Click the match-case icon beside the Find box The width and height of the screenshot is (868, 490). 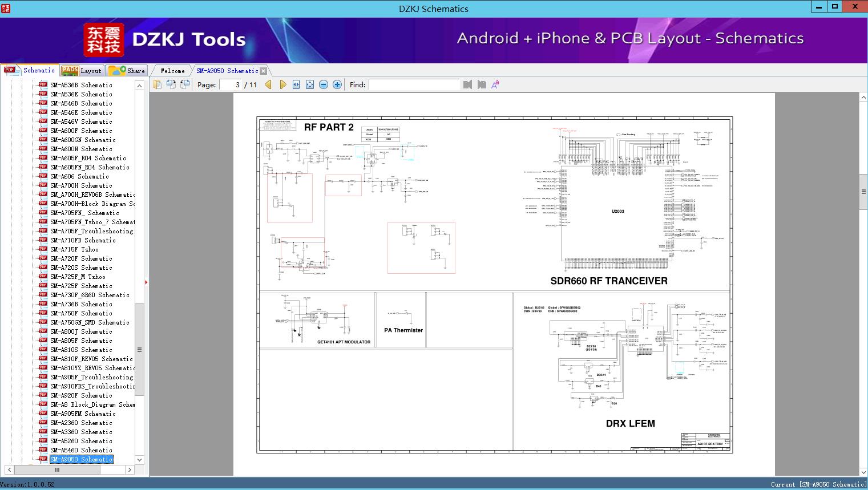pos(495,84)
